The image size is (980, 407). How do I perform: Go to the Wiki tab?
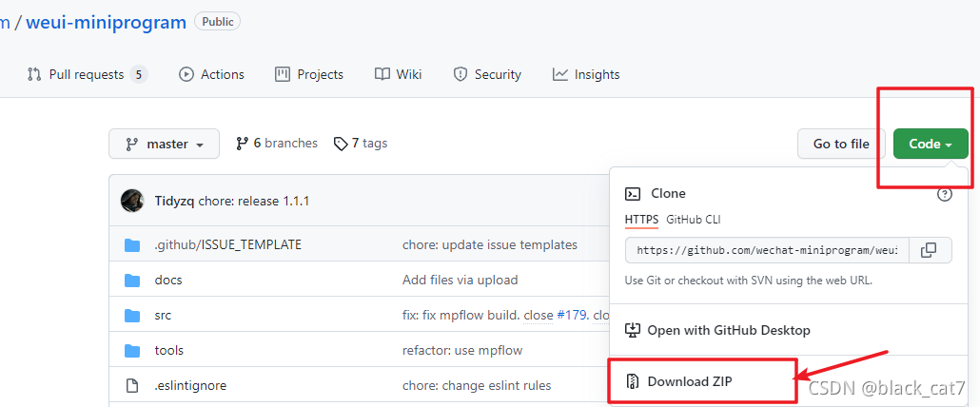click(x=398, y=74)
